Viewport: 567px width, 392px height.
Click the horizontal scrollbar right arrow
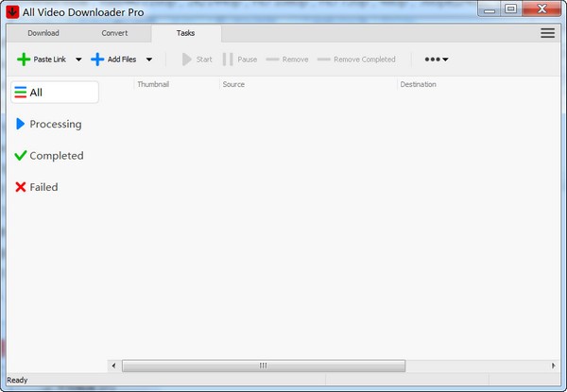[x=553, y=366]
